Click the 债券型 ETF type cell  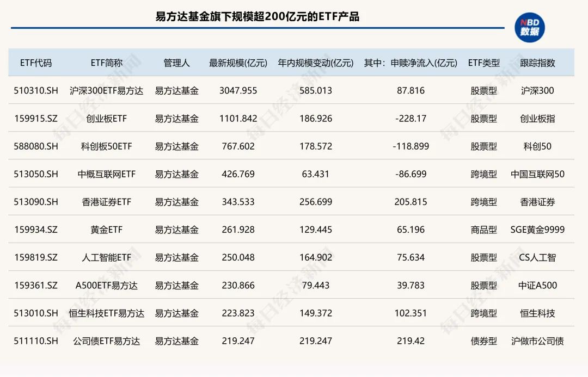(x=485, y=341)
